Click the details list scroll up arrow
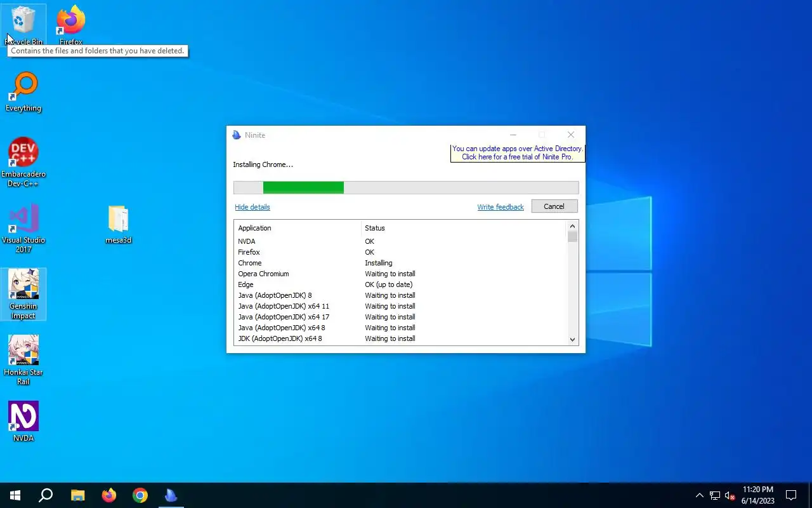812x508 pixels. pos(572,226)
